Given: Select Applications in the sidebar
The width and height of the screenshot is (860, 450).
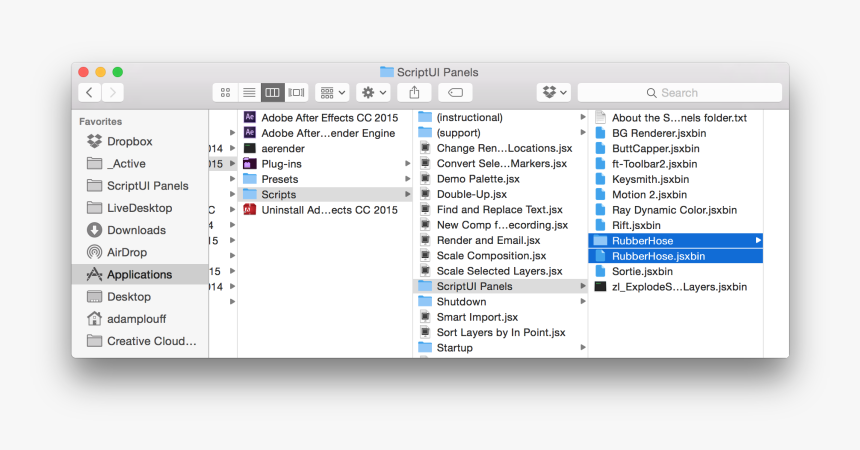Looking at the screenshot, I should point(140,274).
